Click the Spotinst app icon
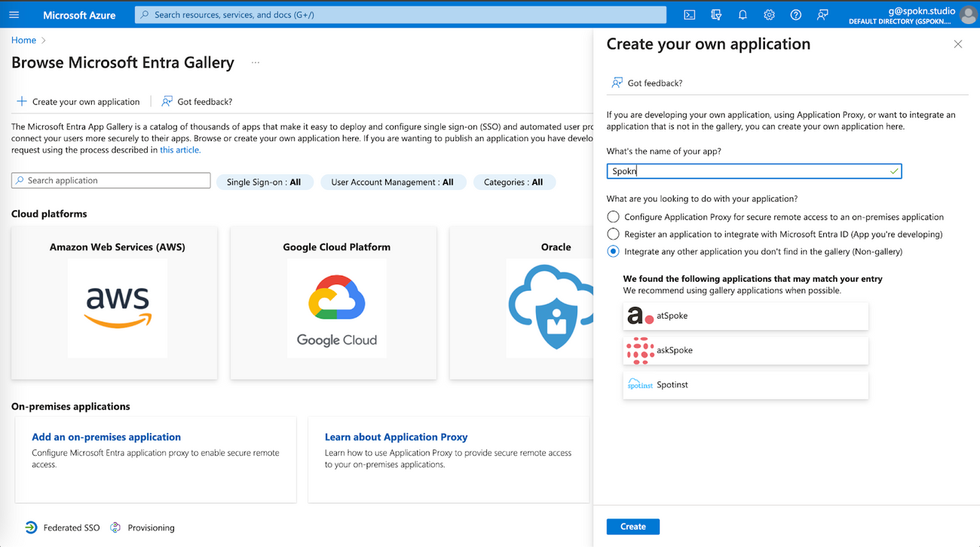Image resolution: width=980 pixels, height=547 pixels. [640, 385]
